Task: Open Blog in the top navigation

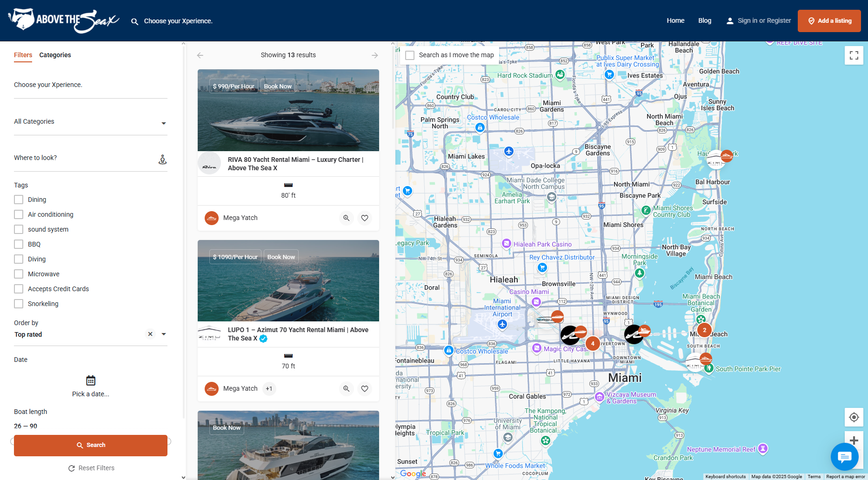Action: pos(705,20)
